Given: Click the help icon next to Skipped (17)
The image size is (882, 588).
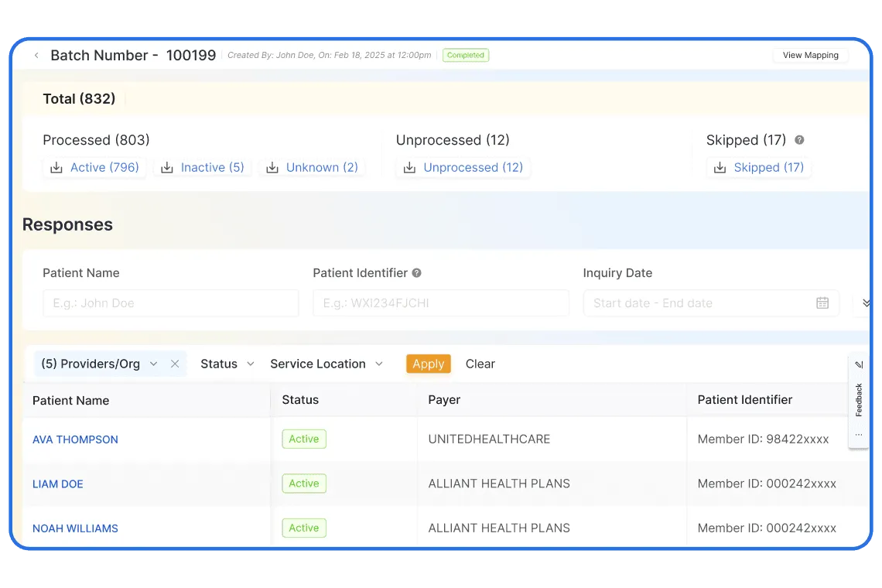Looking at the screenshot, I should point(799,140).
